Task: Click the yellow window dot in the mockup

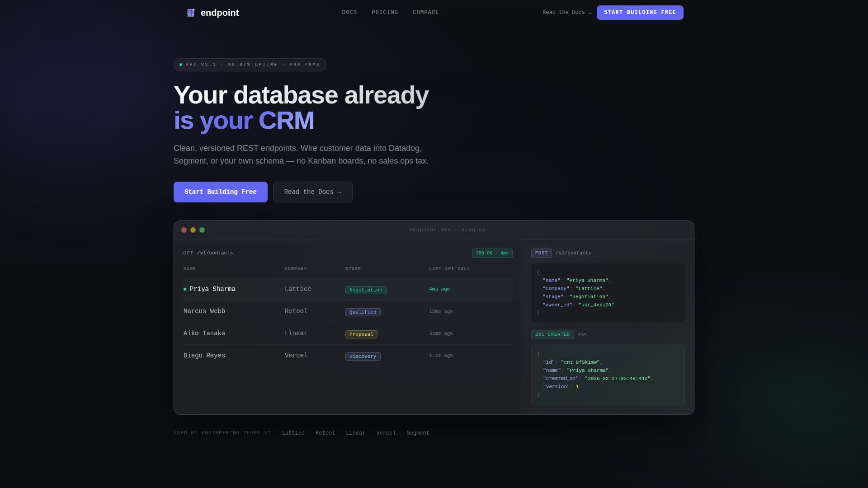Action: [193, 230]
